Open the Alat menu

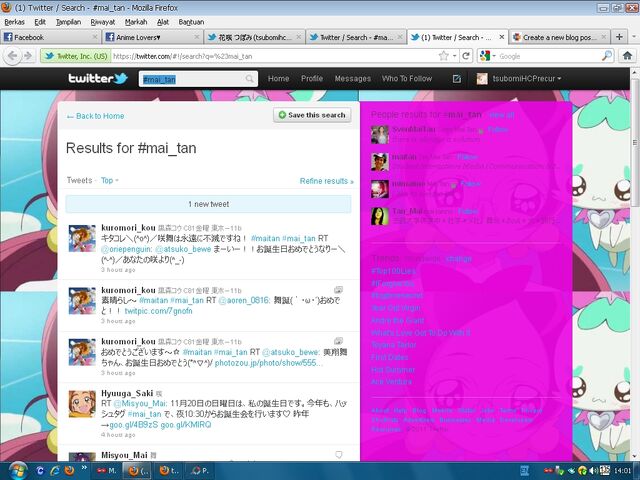click(x=163, y=22)
